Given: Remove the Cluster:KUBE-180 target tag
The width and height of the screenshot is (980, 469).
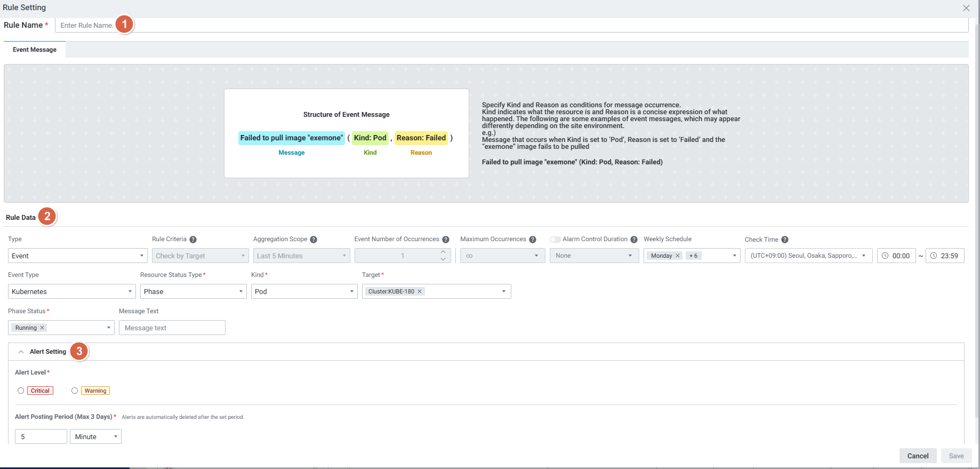Looking at the screenshot, I should [420, 291].
